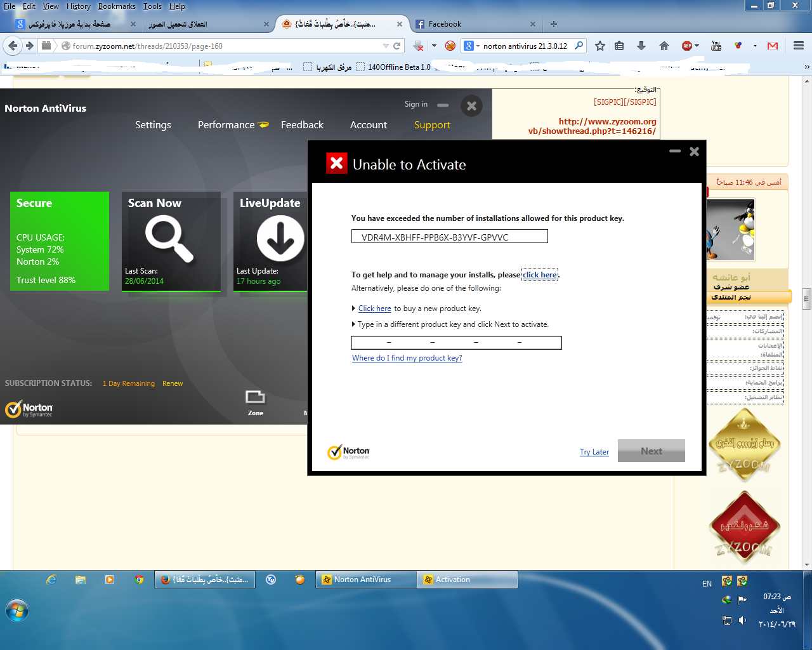Click the volume speaker tray icon
Screen dimensions: 812x650
pyautogui.click(x=742, y=620)
